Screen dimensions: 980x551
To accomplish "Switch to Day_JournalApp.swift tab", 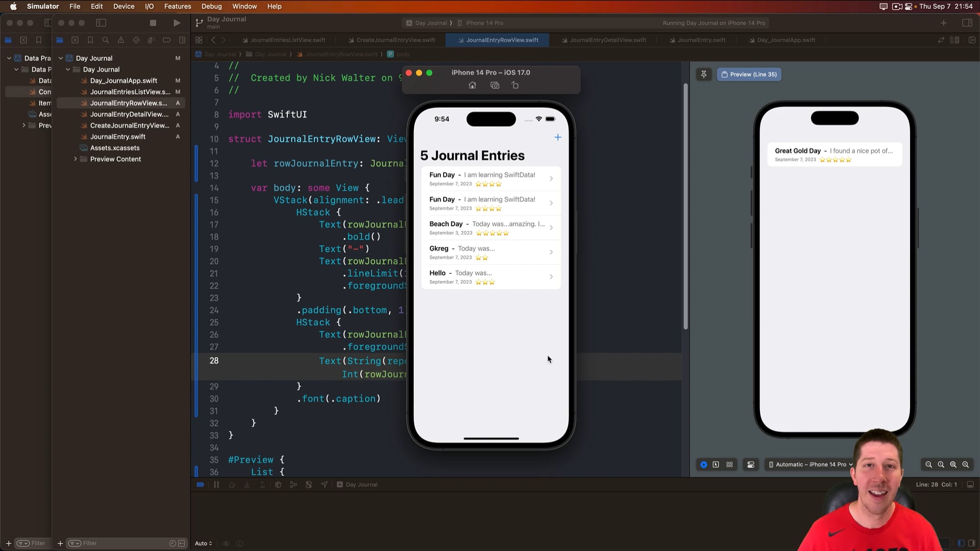I will tap(782, 40).
